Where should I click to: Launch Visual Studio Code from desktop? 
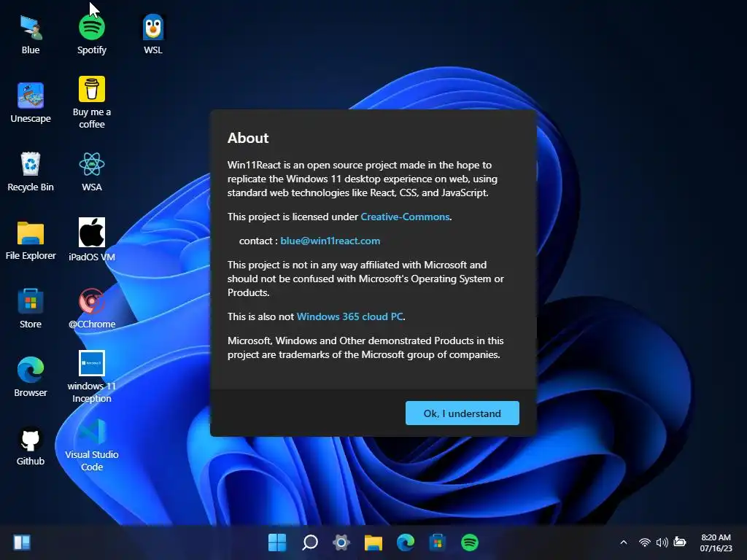click(x=91, y=446)
